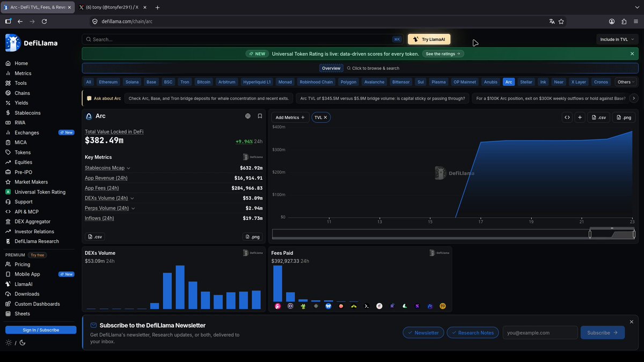Select the Ethereum chain tab
The height and width of the screenshot is (362, 644).
[x=108, y=82]
